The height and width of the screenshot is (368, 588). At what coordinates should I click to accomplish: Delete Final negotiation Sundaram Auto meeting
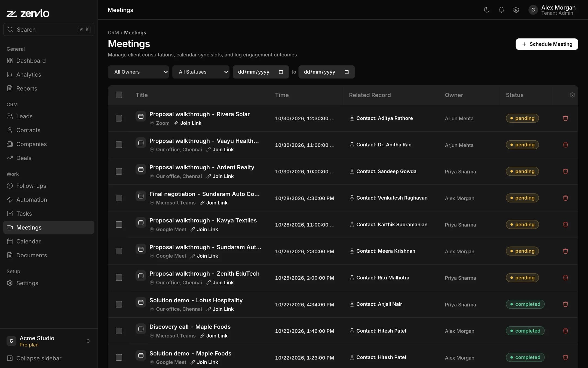(x=565, y=198)
